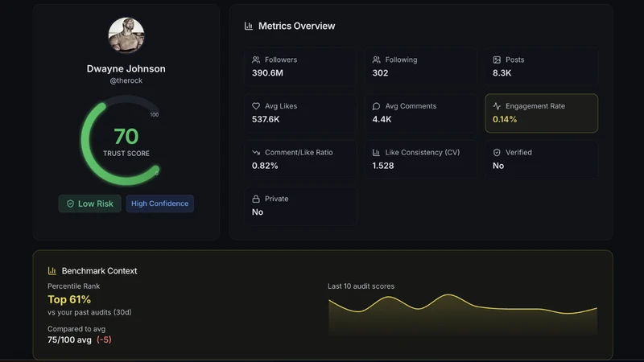Screen dimensions: 644x362
Task: Click the Benchmark Context heading
Action: click(x=99, y=271)
